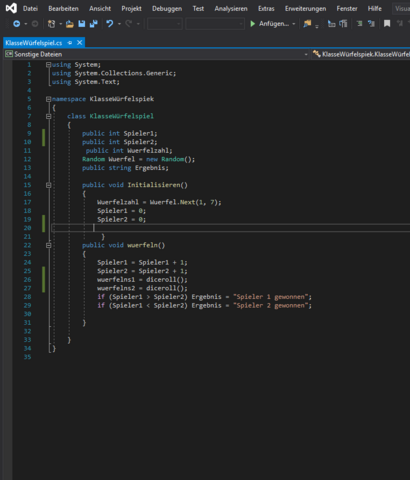Click the navigate forward arrow
The width and height of the screenshot is (410, 480).
click(x=35, y=24)
